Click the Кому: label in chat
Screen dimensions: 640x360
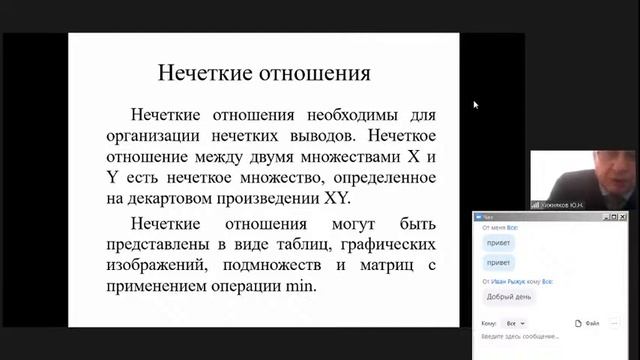click(x=489, y=323)
